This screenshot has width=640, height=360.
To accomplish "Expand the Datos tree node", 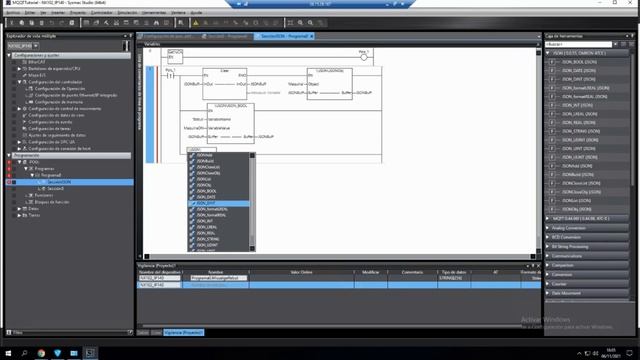I will pos(19,209).
